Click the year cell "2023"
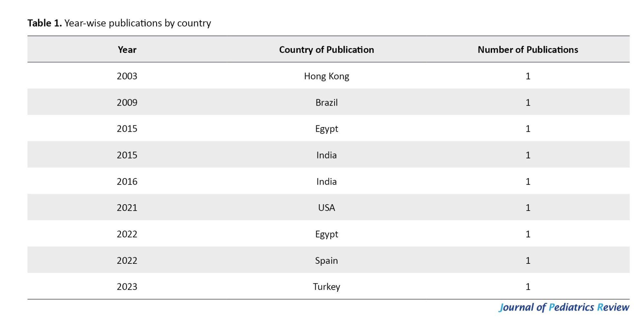Viewport: 644px width, 324px height. (127, 287)
